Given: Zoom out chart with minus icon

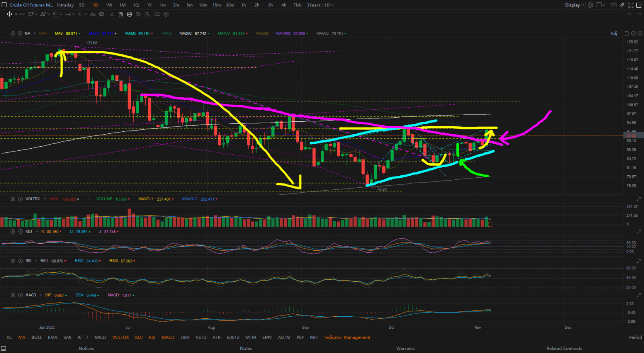Looking at the screenshot, I should pyautogui.click(x=634, y=33).
